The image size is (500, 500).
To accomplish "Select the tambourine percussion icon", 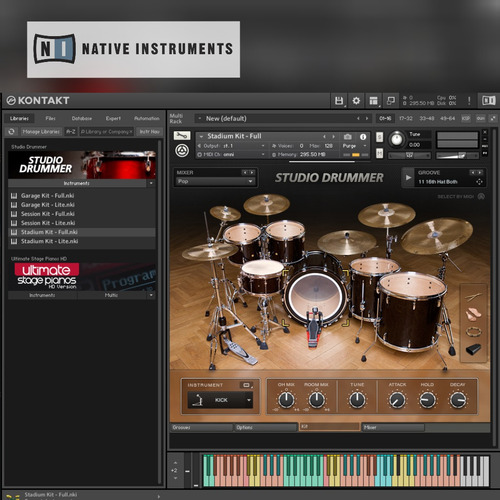I will pyautogui.click(x=474, y=332).
